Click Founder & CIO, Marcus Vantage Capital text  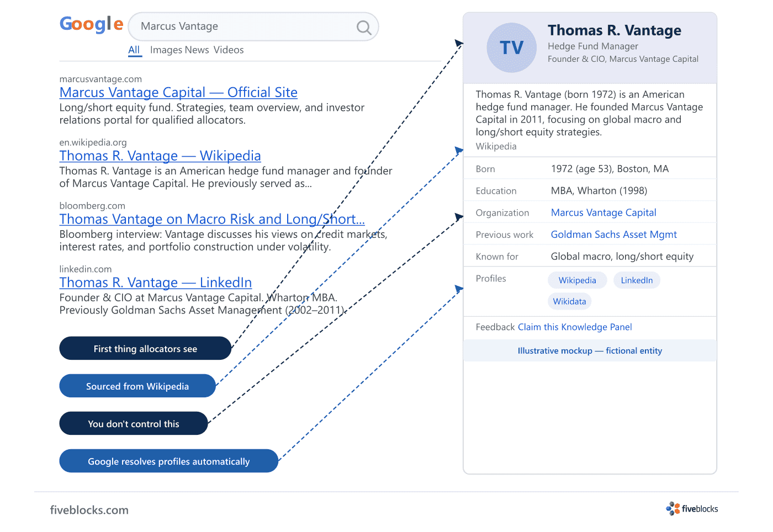(623, 59)
